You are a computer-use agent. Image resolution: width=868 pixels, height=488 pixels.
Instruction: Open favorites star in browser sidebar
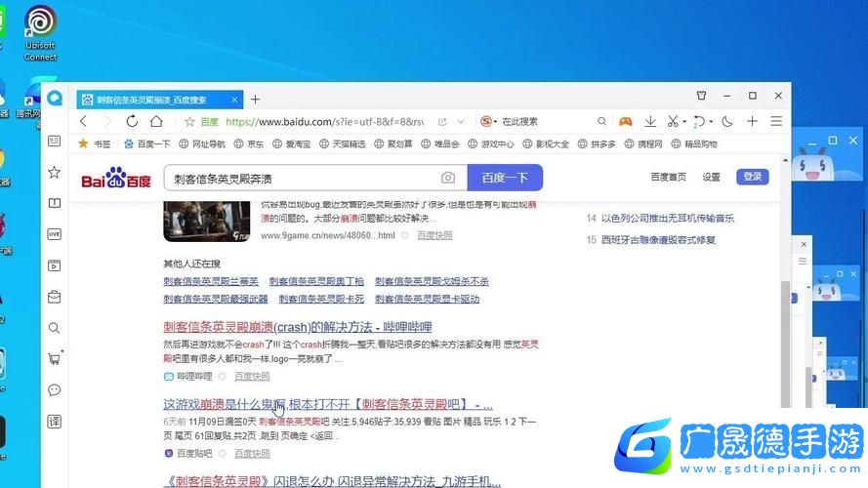tap(55, 172)
